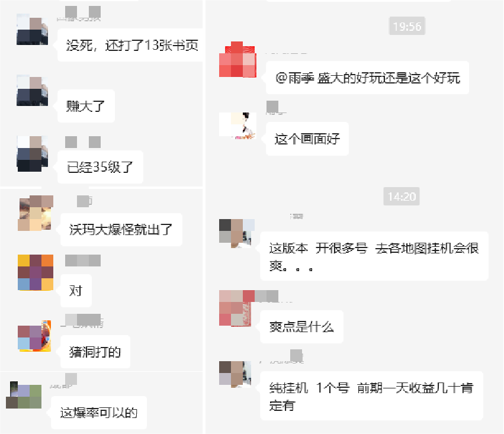504x434 pixels.
Task: Click avatar beside '爽点是什么' message
Action: click(235, 308)
